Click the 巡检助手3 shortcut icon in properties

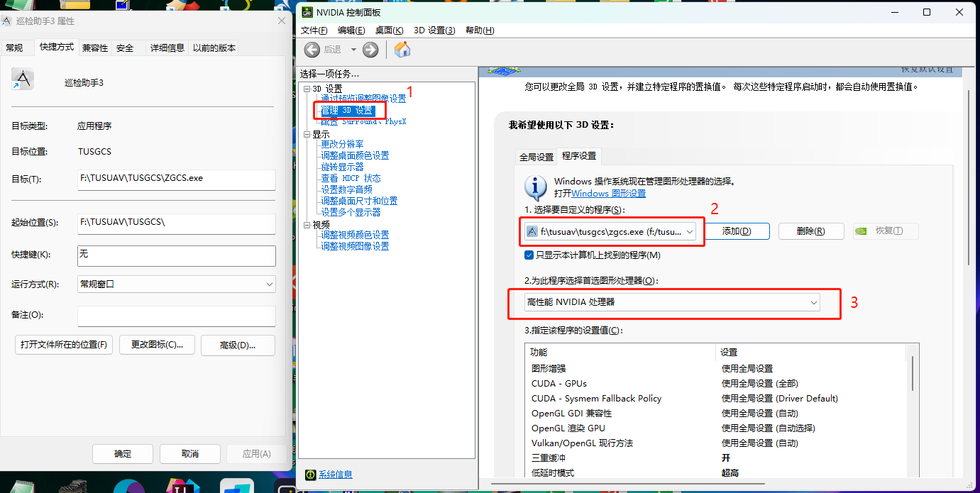pyautogui.click(x=22, y=79)
